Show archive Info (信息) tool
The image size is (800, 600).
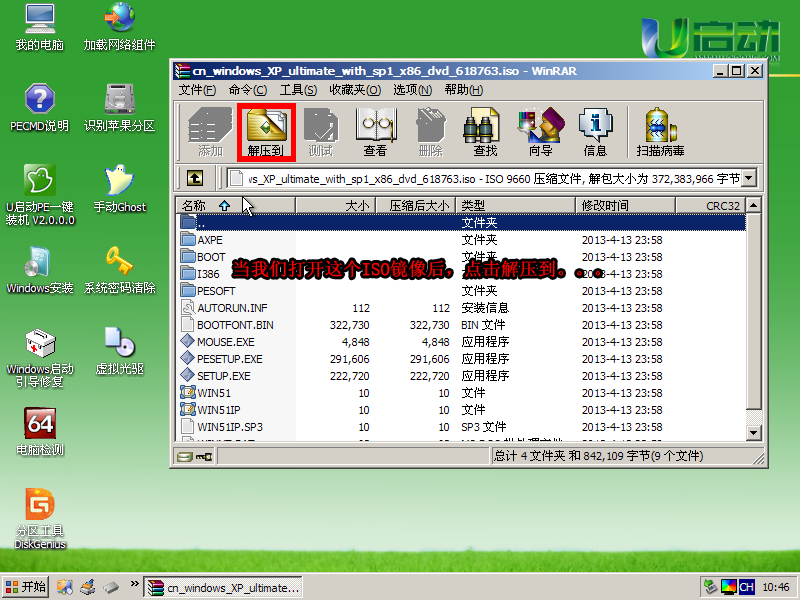(595, 132)
